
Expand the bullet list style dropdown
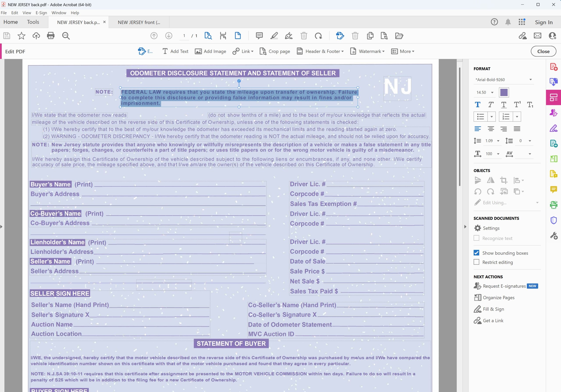tap(492, 117)
